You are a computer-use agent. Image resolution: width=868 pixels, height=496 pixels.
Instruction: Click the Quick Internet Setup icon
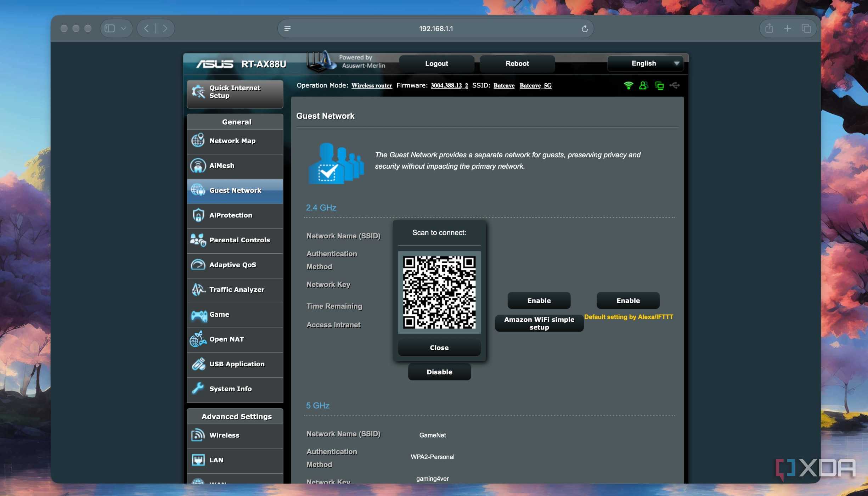198,92
